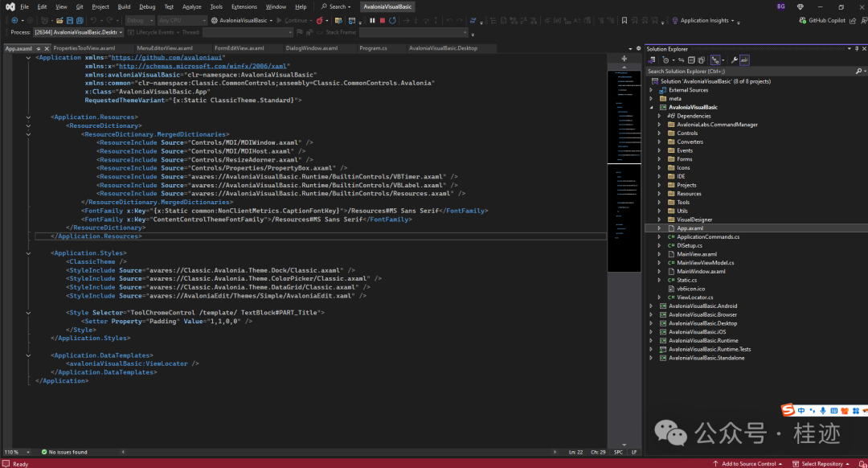Expand the Controls folder in Solution Explorer

tap(659, 133)
